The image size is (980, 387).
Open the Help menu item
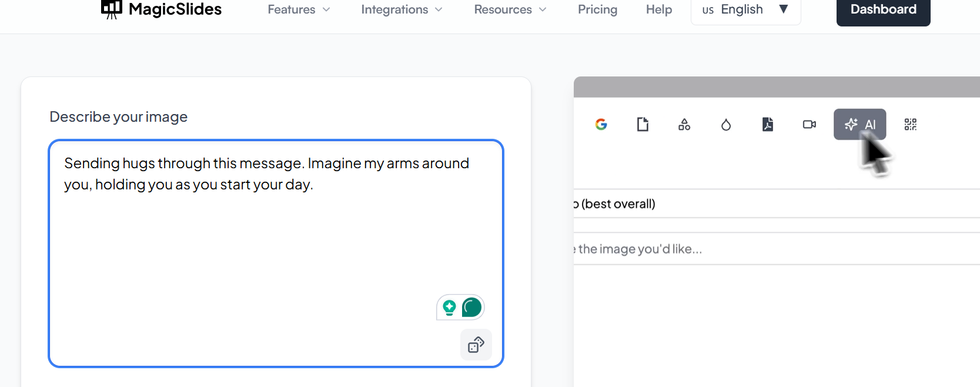coord(659,9)
